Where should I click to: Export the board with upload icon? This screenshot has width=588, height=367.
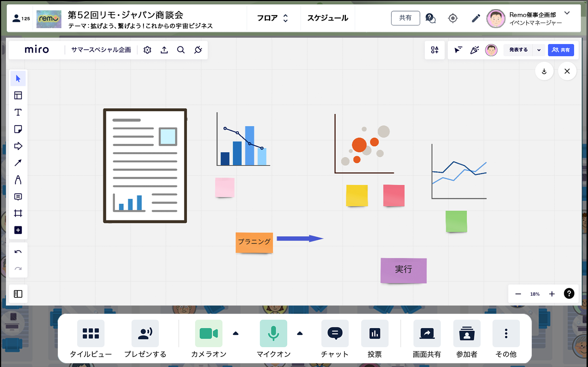[164, 50]
